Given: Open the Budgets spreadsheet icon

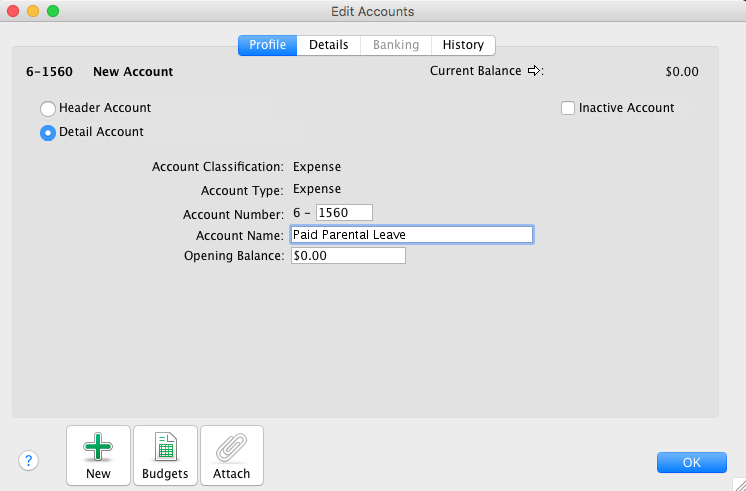Looking at the screenshot, I should pyautogui.click(x=165, y=448).
